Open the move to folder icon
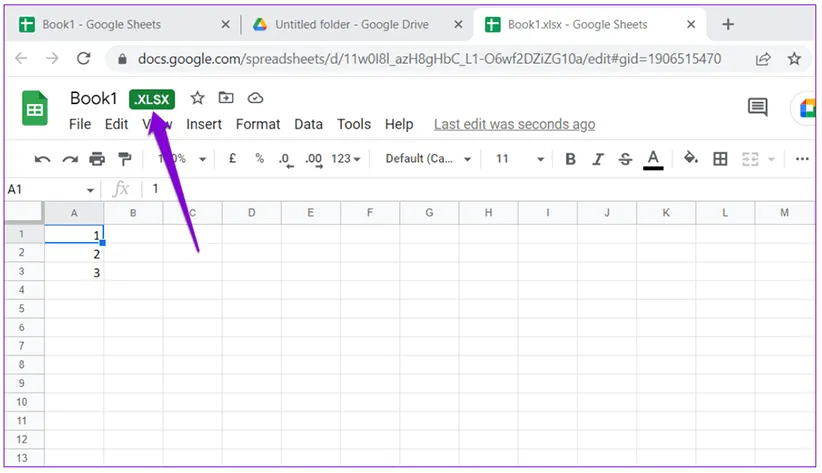Screen dimensions: 822x473 pyautogui.click(x=226, y=98)
